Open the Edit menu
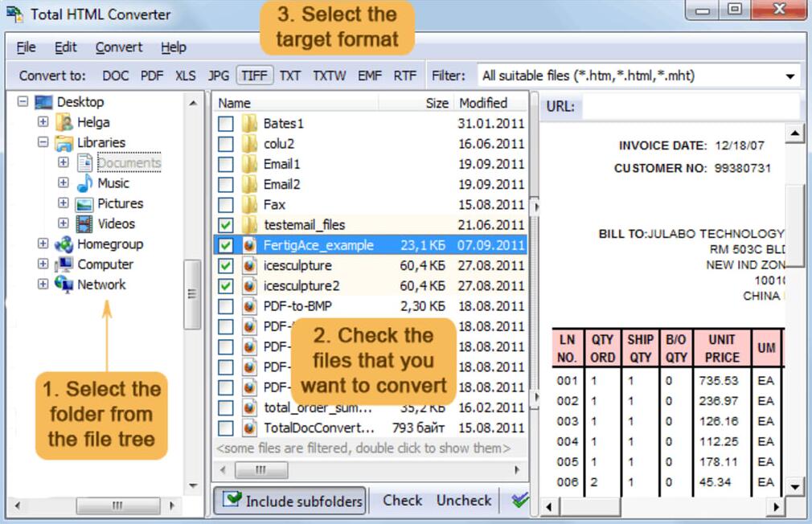This screenshot has width=812, height=524. point(65,47)
